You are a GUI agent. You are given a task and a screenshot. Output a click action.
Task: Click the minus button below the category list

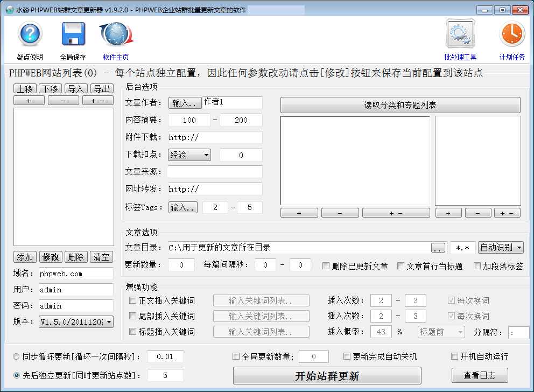(340, 213)
